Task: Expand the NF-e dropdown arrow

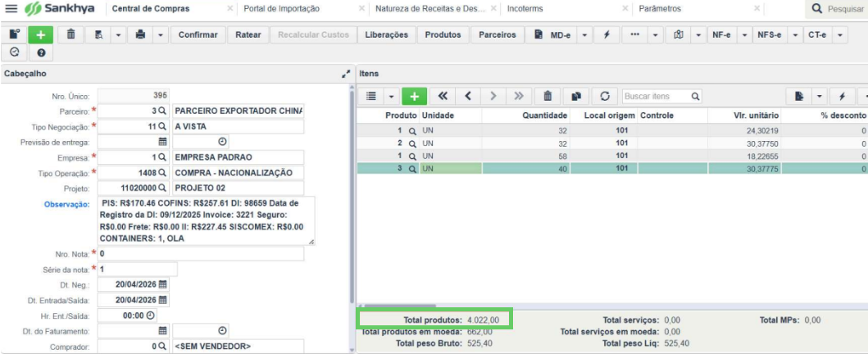Action: tap(743, 35)
